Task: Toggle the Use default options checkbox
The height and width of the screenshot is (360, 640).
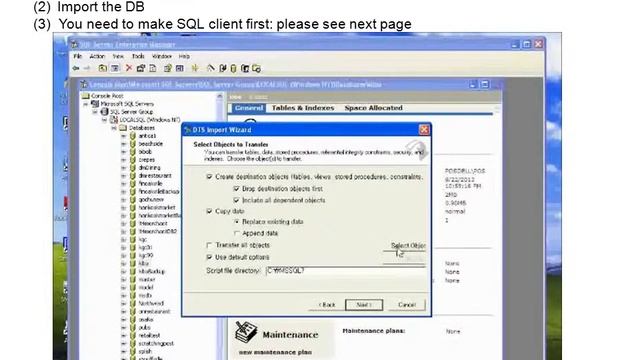Action: tap(209, 257)
